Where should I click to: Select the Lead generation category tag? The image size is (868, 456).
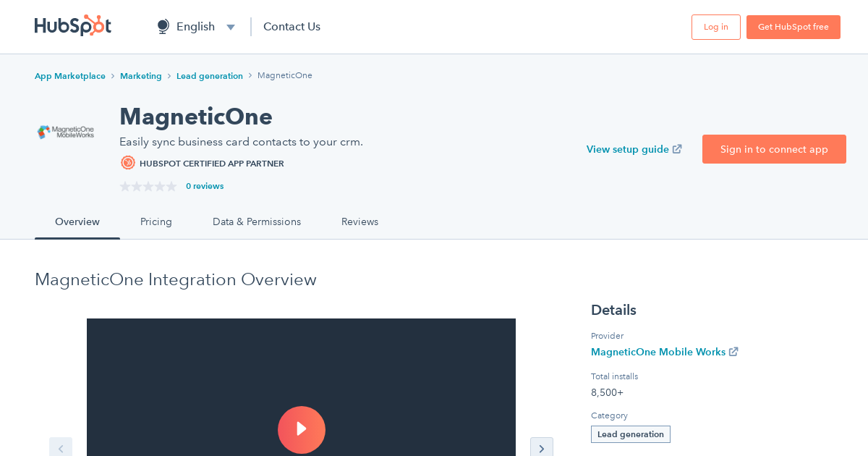click(x=630, y=434)
